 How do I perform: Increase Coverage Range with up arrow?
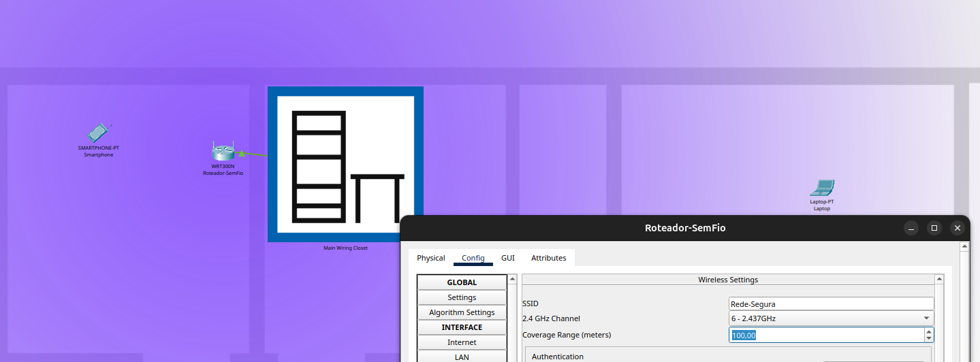click(929, 331)
